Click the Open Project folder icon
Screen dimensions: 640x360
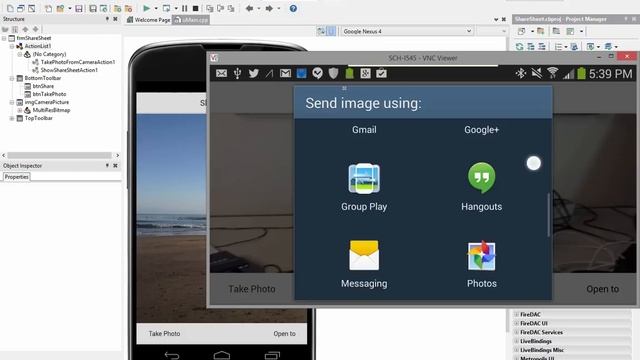(118, 9)
